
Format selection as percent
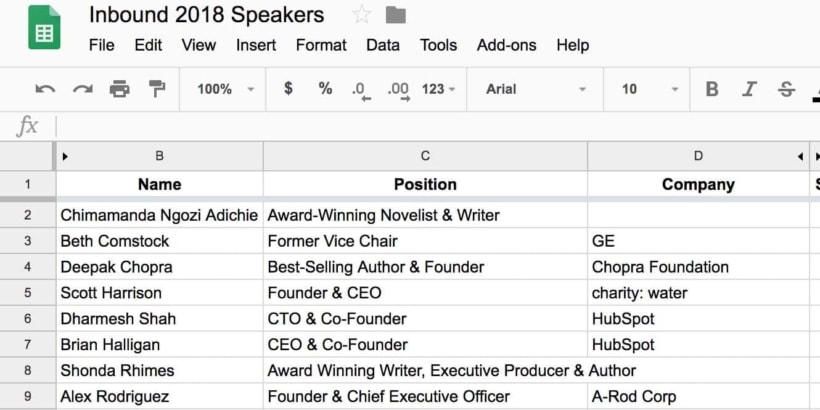click(x=325, y=89)
